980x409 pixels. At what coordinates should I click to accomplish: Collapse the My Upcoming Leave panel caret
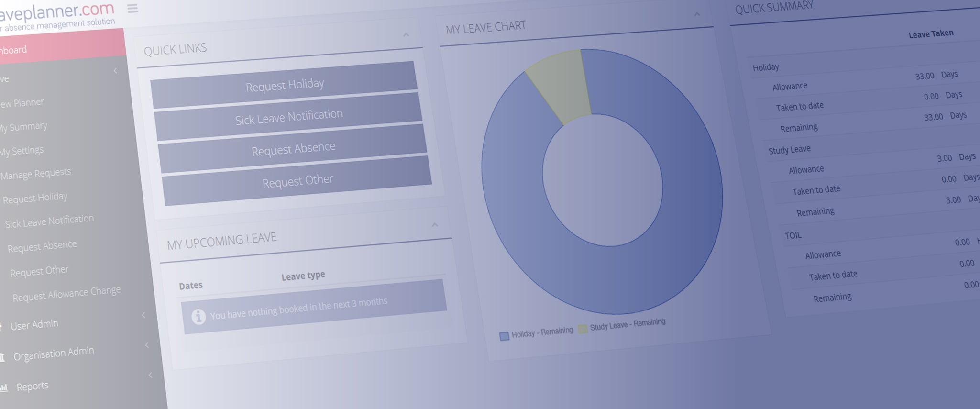pos(435,225)
